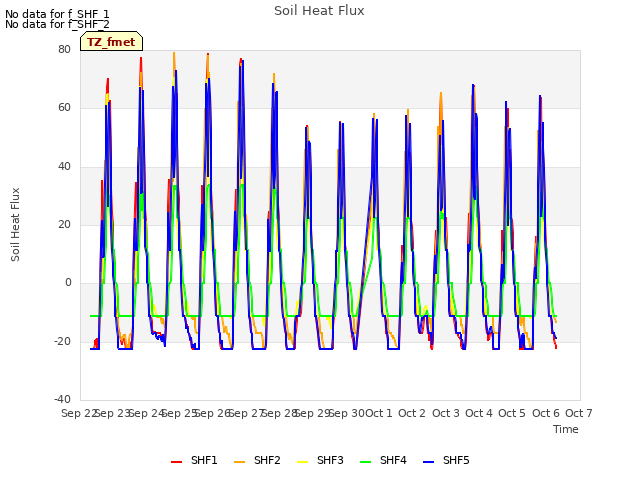Click the 80 y-axis tick label

[64, 49]
